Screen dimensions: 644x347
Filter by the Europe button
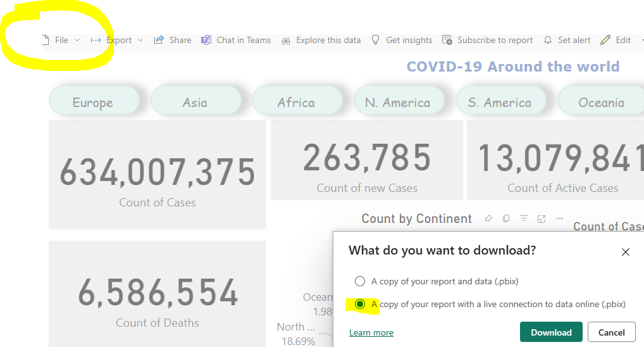click(x=94, y=100)
